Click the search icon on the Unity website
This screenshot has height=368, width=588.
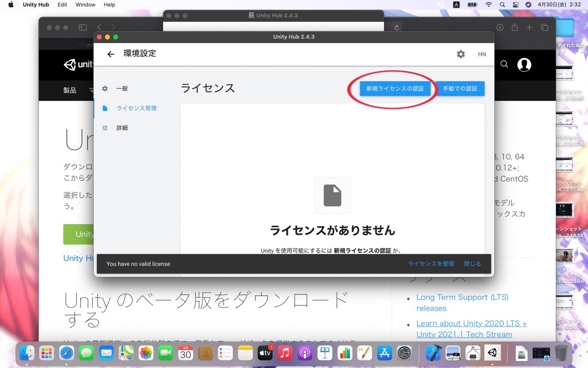[504, 64]
